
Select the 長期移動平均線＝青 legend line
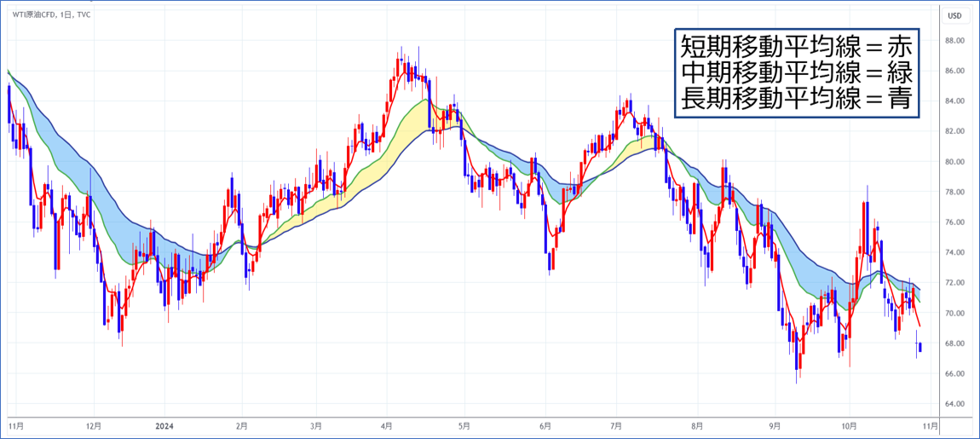795,100
